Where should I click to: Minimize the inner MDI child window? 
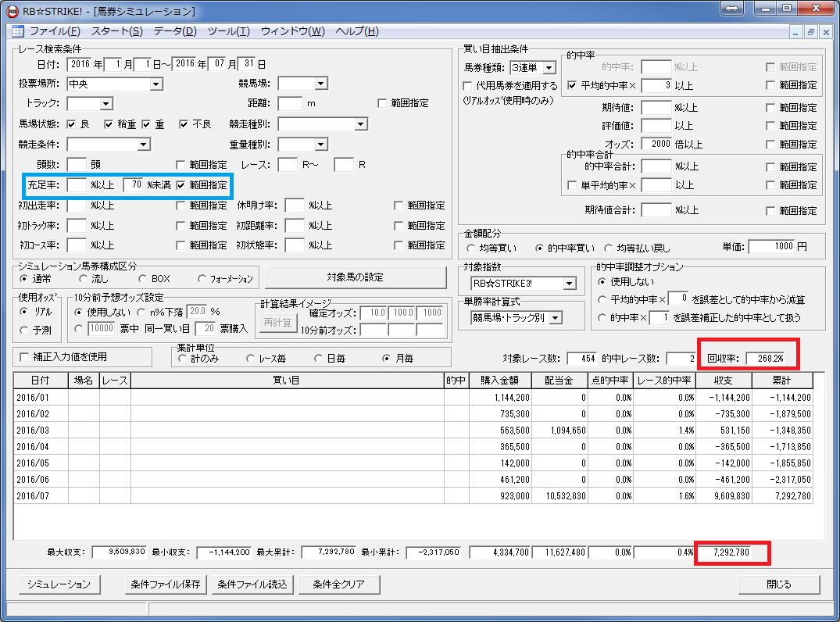(795, 33)
